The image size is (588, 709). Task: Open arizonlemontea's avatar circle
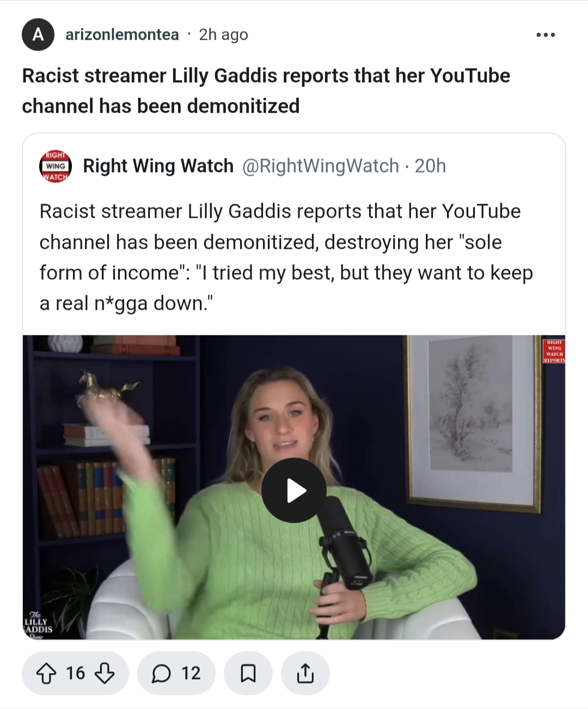pyautogui.click(x=38, y=34)
